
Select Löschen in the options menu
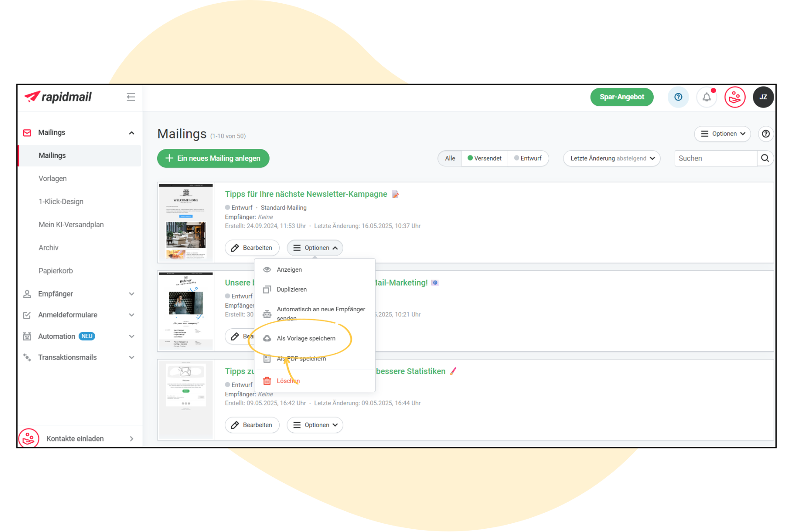(x=315, y=381)
